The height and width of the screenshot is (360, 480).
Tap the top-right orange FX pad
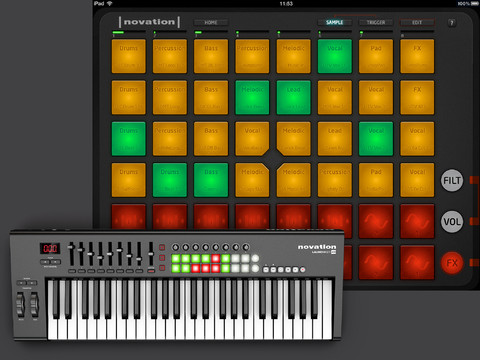(x=417, y=56)
